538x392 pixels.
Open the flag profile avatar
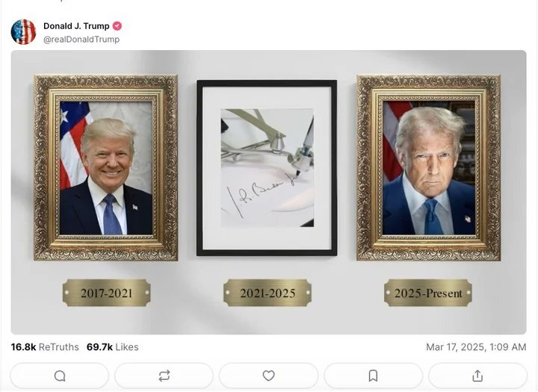coord(23,32)
